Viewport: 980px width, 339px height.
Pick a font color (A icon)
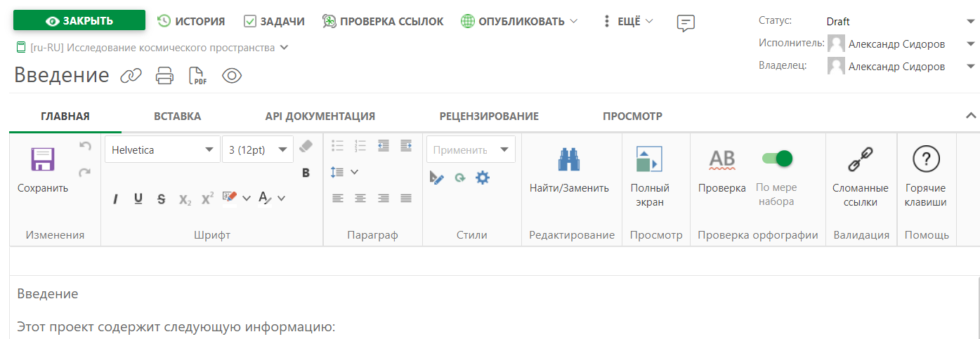pyautogui.click(x=266, y=198)
